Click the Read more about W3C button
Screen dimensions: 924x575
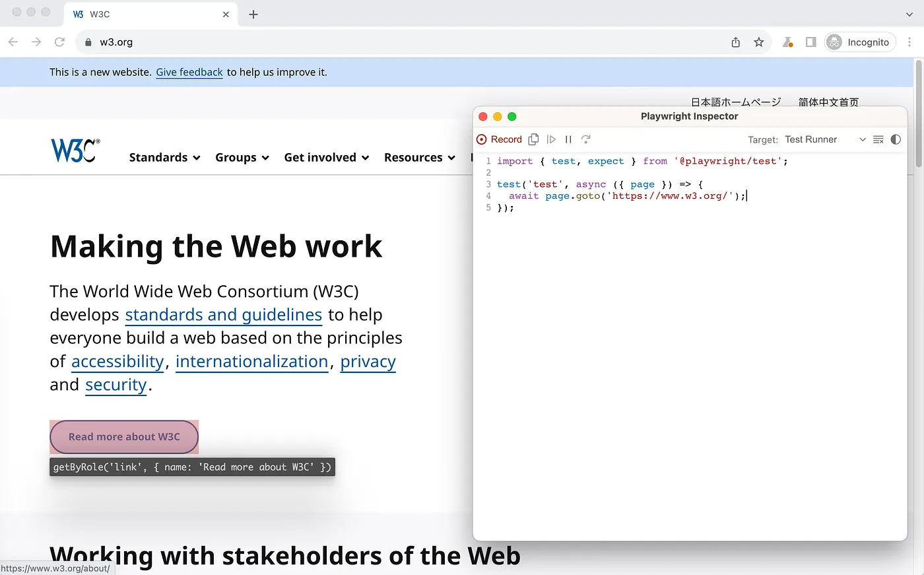click(124, 437)
